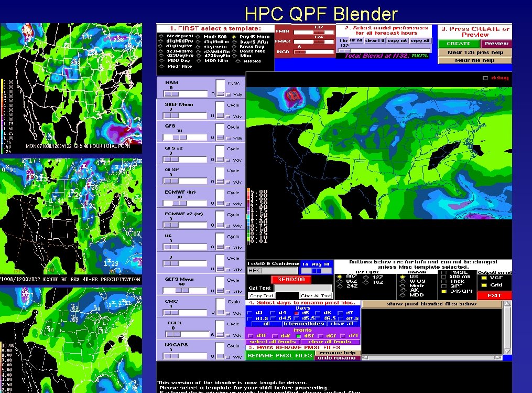This screenshot has height=393, width=532.
Task: Click the NAM Cycle vertical slider
Action: [220, 88]
